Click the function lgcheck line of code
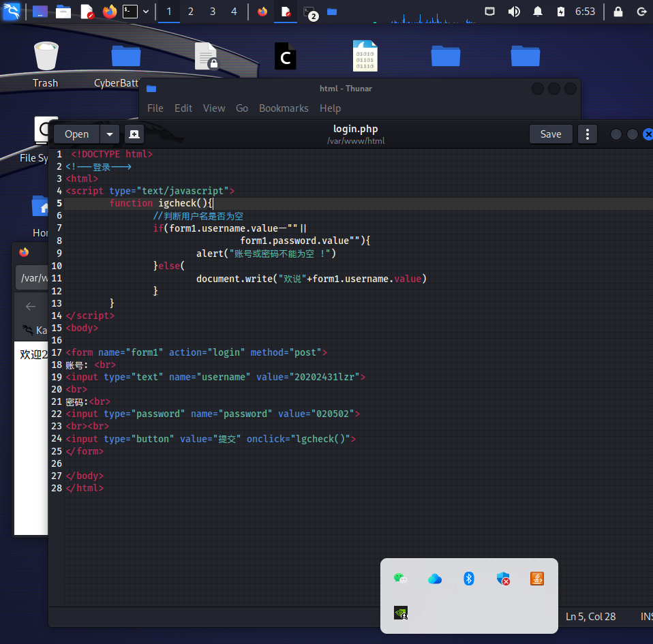The height and width of the screenshot is (644, 653). click(x=162, y=203)
